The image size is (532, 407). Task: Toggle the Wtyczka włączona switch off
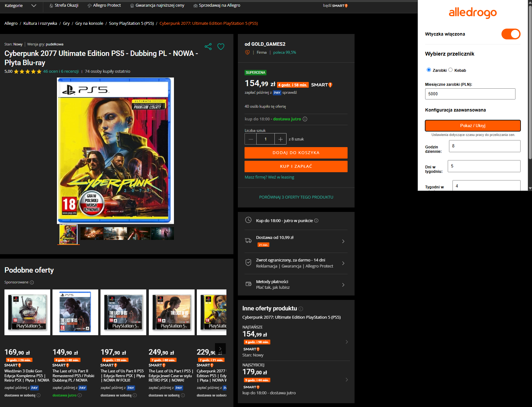pyautogui.click(x=510, y=34)
